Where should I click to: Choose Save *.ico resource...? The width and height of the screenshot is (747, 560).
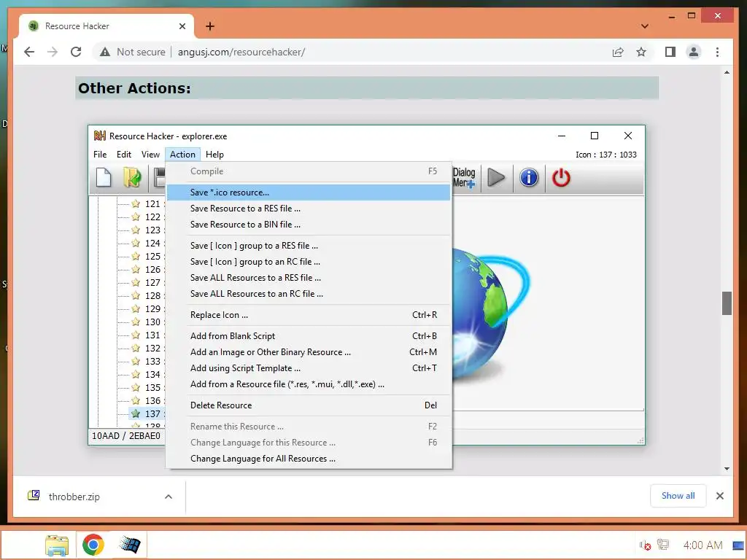pyautogui.click(x=309, y=192)
